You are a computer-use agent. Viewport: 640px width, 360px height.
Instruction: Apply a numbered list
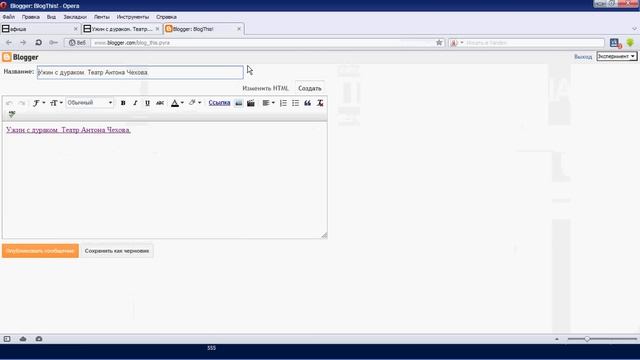(x=283, y=103)
